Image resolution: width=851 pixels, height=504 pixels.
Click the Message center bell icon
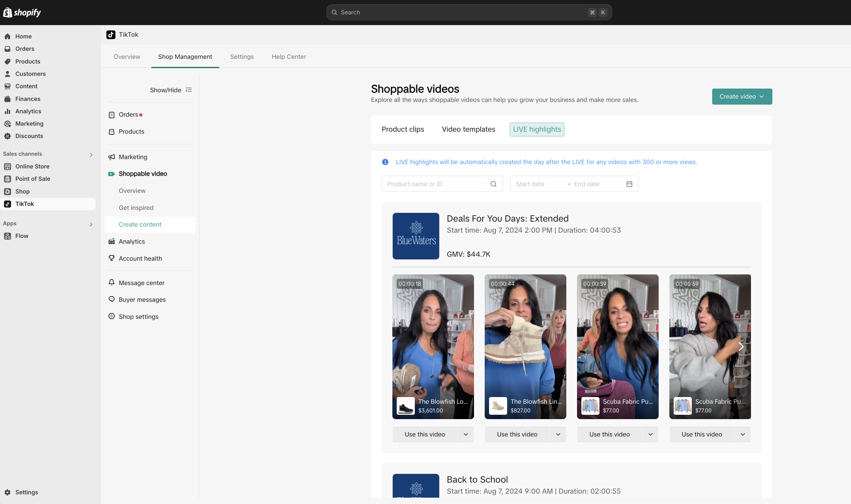[111, 282]
